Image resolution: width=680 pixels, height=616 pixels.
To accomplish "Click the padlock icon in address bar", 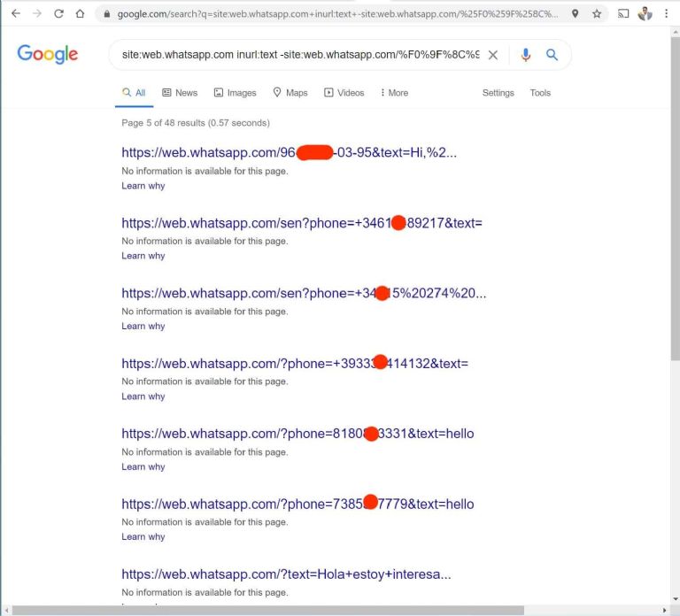I will [106, 14].
